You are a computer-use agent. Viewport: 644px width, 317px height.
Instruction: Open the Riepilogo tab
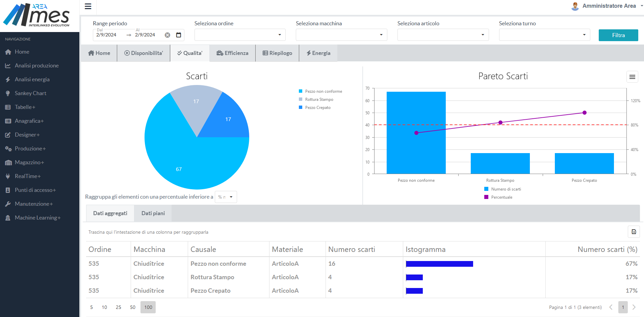(x=277, y=53)
